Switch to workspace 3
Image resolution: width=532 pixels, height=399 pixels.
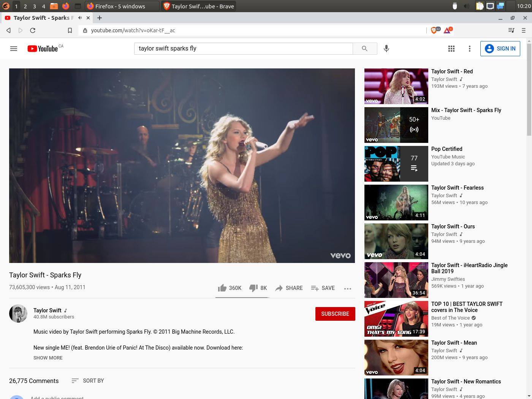pos(34,6)
